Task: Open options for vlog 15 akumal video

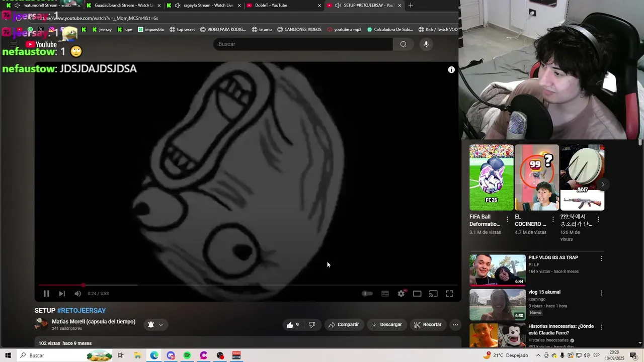Action: pyautogui.click(x=601, y=293)
